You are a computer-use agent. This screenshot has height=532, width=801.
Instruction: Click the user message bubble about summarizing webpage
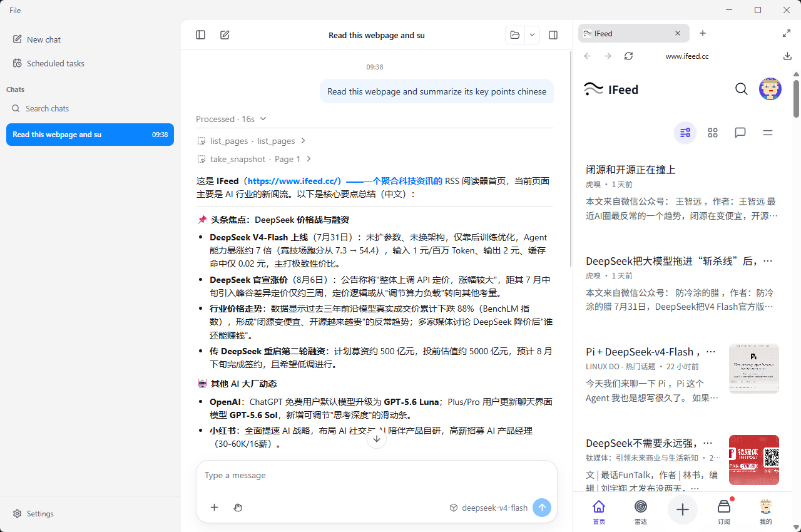(x=437, y=91)
